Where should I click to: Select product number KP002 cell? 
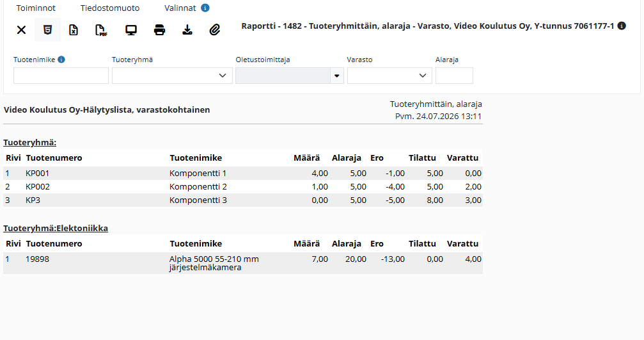(38, 187)
